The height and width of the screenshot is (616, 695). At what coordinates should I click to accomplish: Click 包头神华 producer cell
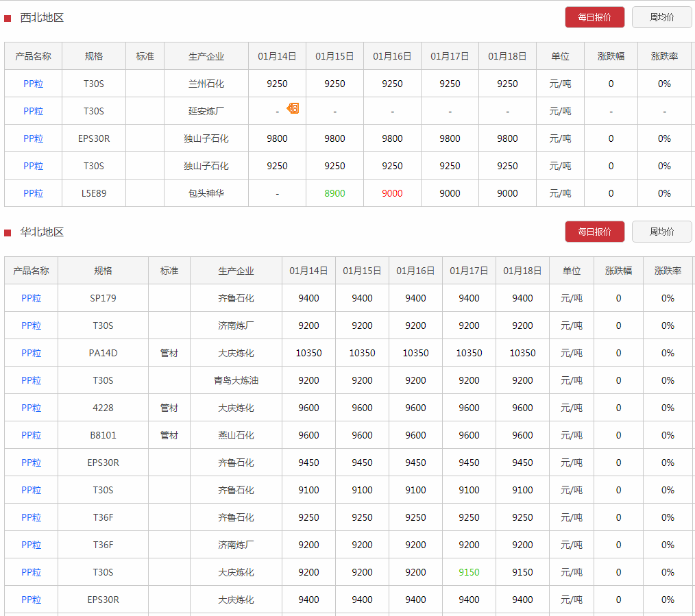pos(206,194)
